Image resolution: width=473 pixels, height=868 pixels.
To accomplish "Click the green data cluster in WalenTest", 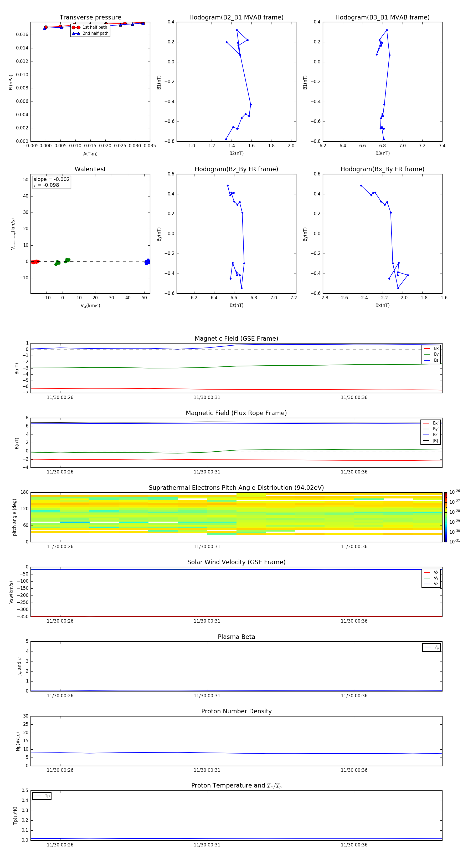I will click(62, 261).
